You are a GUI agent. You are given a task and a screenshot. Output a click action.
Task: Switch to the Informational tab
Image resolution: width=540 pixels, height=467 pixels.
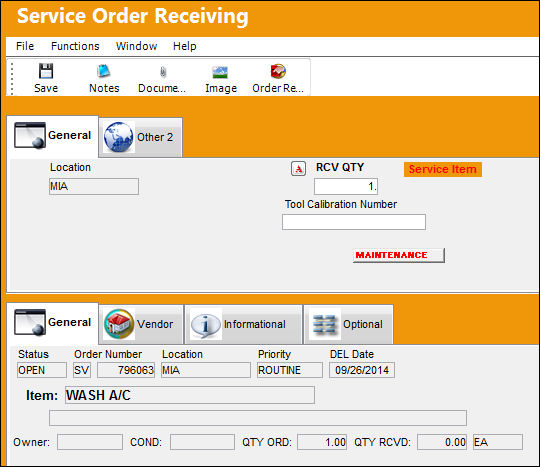point(243,324)
